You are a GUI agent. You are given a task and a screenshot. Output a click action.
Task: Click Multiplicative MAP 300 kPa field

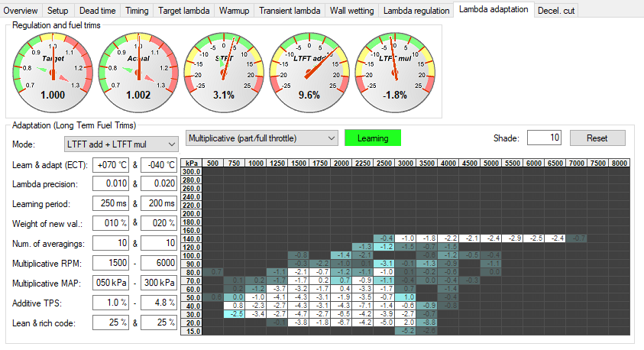point(159,283)
